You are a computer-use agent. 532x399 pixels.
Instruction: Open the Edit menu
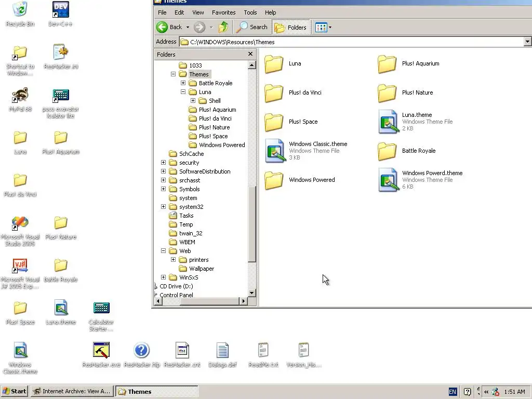click(x=179, y=12)
